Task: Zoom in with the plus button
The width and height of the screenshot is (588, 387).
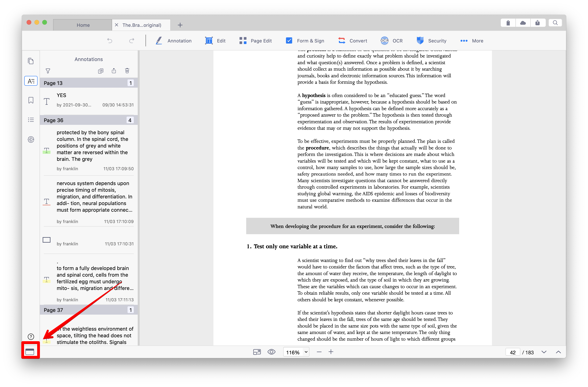Action: [331, 352]
